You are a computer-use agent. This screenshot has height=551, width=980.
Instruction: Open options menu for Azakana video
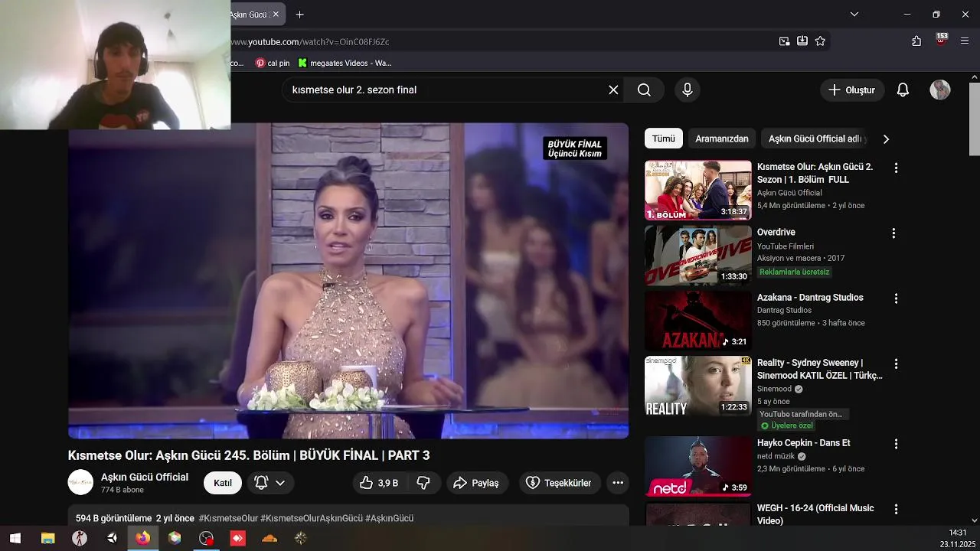(896, 298)
